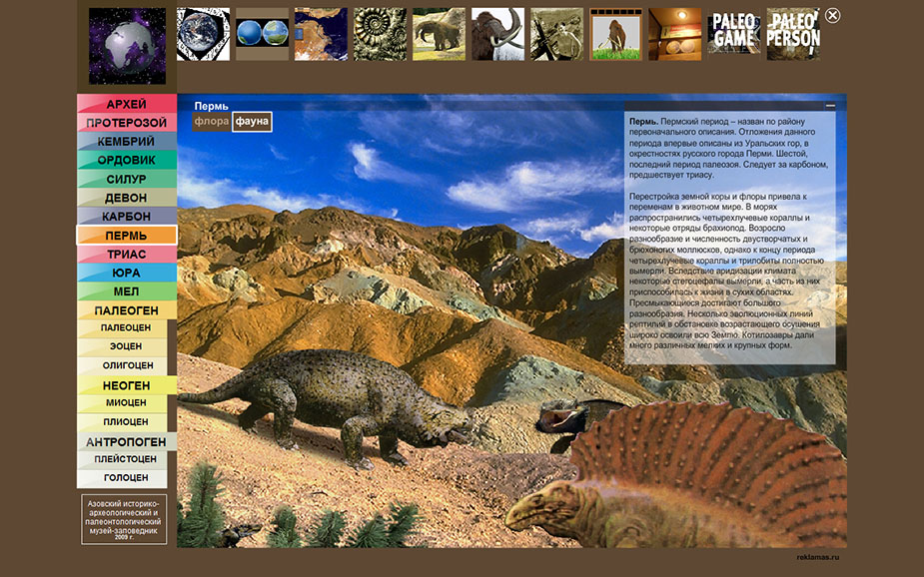Screen dimensions: 924x577
Task: Open the woolly mammoth head thumbnail
Action: pos(497,35)
